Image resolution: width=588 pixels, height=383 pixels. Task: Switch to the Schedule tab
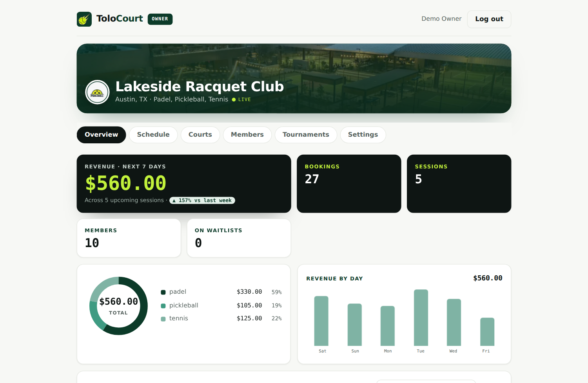click(x=153, y=135)
